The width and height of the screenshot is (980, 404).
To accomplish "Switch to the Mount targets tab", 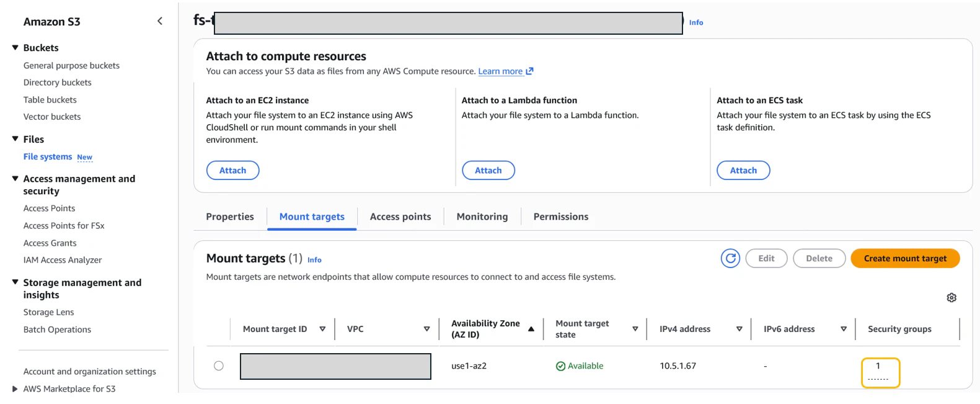I will point(312,217).
